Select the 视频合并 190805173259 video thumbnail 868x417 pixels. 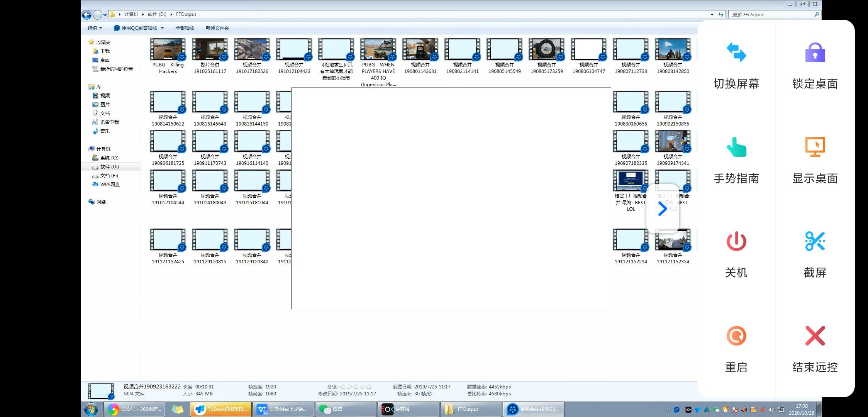tap(547, 49)
